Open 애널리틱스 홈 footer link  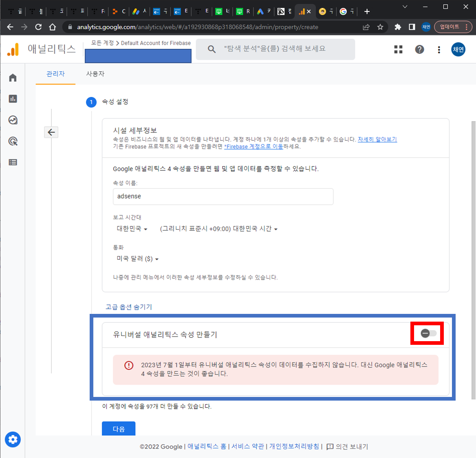point(207,447)
